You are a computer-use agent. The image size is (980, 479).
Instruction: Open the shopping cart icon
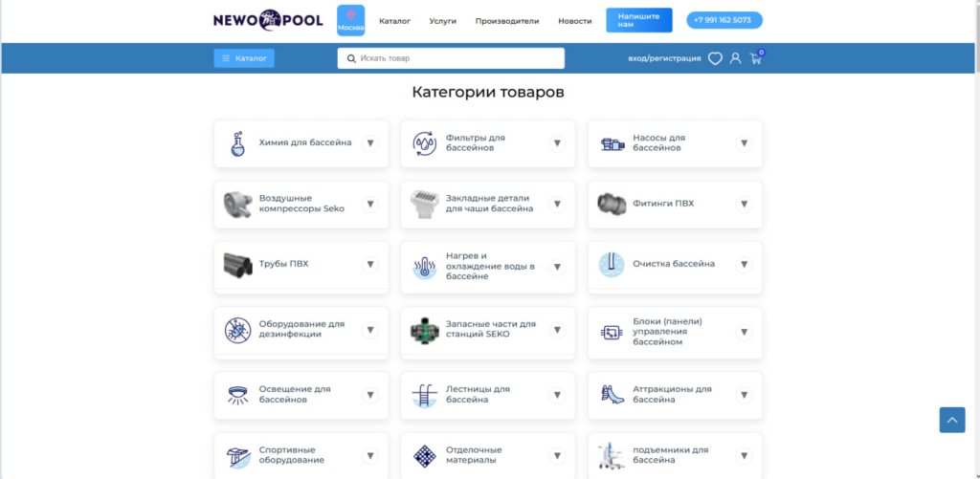[x=756, y=58]
